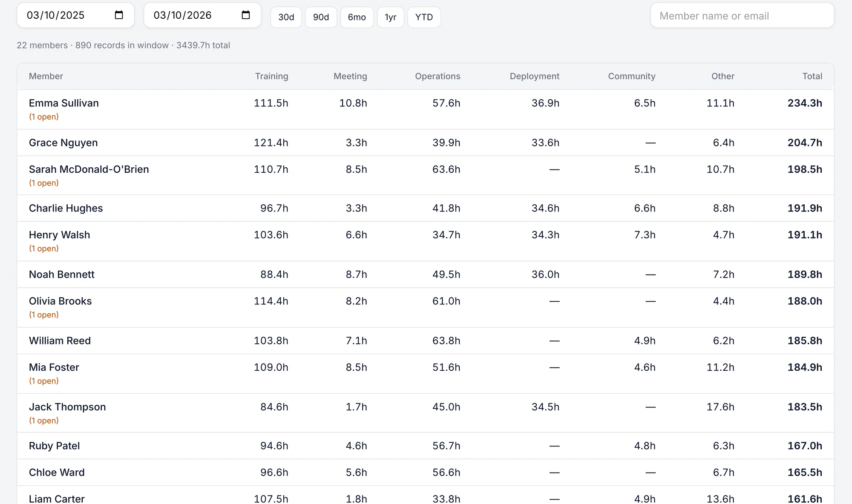852x504 pixels.
Task: Click the summary line showing 3439.7h total
Action: [124, 45]
